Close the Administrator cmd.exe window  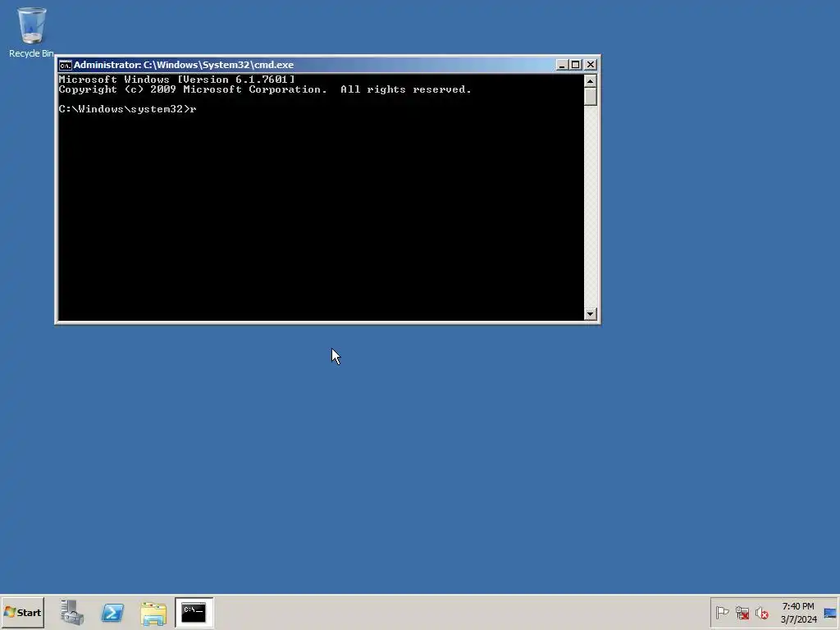pyautogui.click(x=591, y=65)
